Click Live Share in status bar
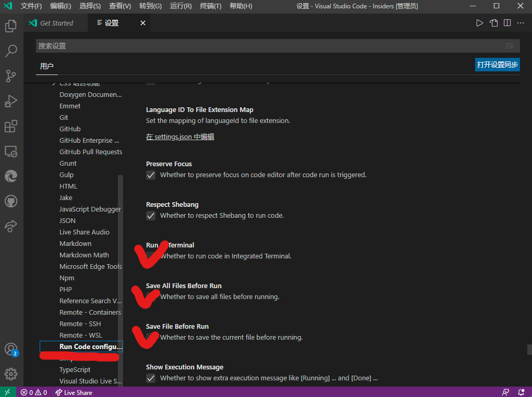This screenshot has height=397, width=532. (74, 392)
